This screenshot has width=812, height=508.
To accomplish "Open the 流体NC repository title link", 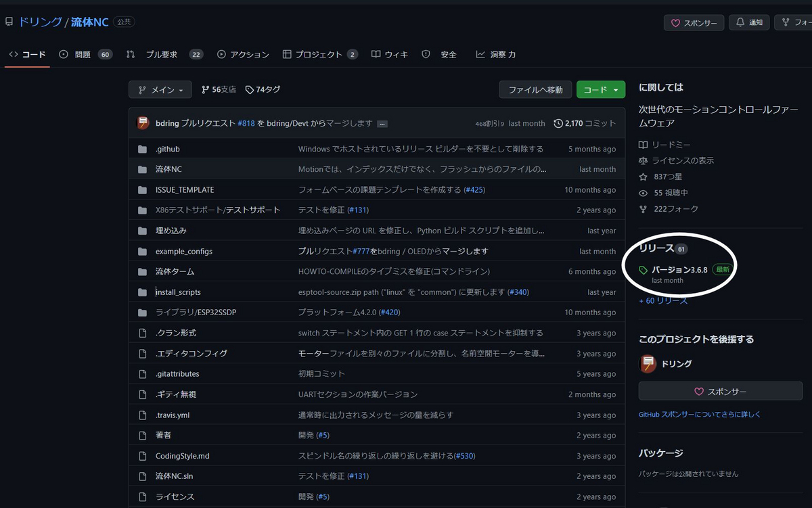I will (89, 22).
